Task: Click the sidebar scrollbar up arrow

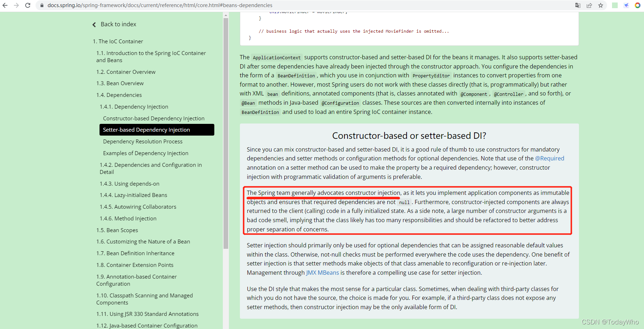Action: pos(226,15)
